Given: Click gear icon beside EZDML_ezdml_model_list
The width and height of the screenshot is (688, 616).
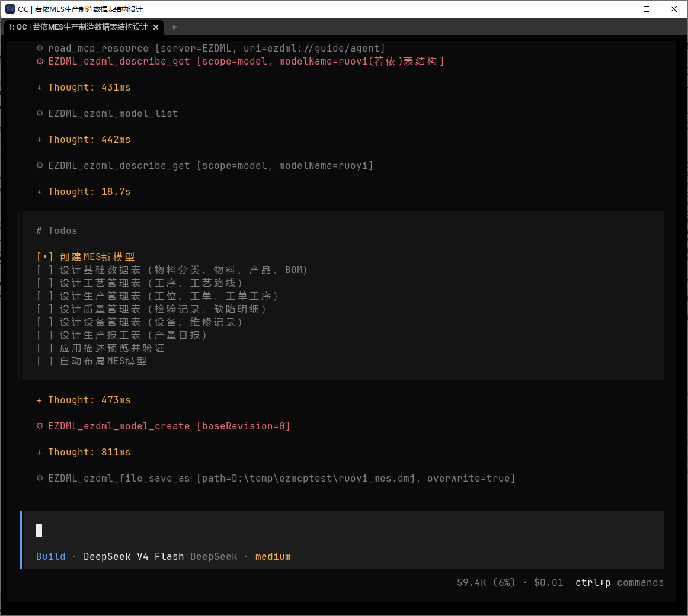Looking at the screenshot, I should click(40, 114).
